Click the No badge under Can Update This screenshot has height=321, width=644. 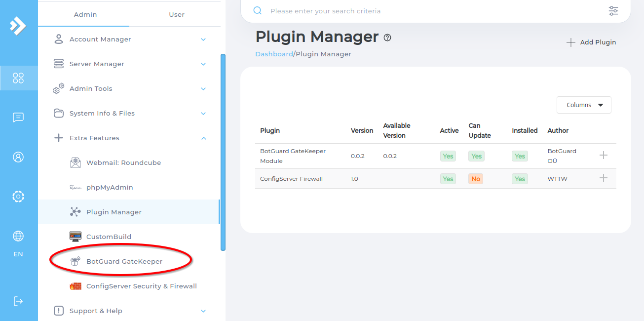pos(476,179)
